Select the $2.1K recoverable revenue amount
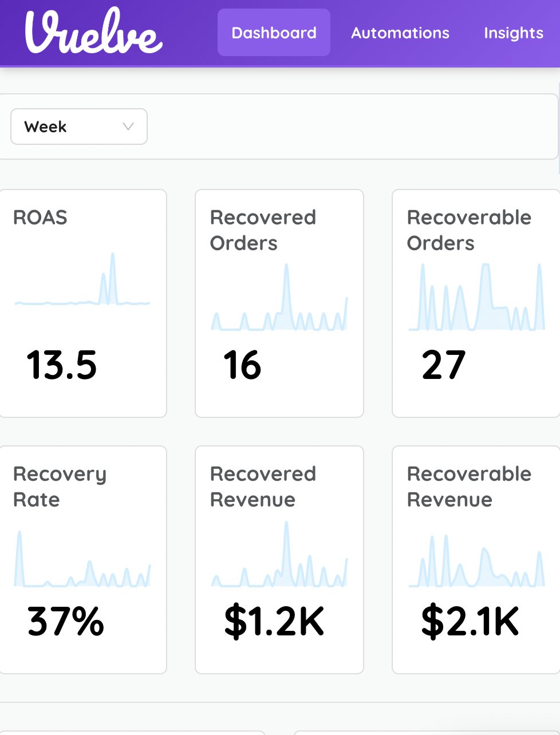The width and height of the screenshot is (560, 735). coord(470,622)
